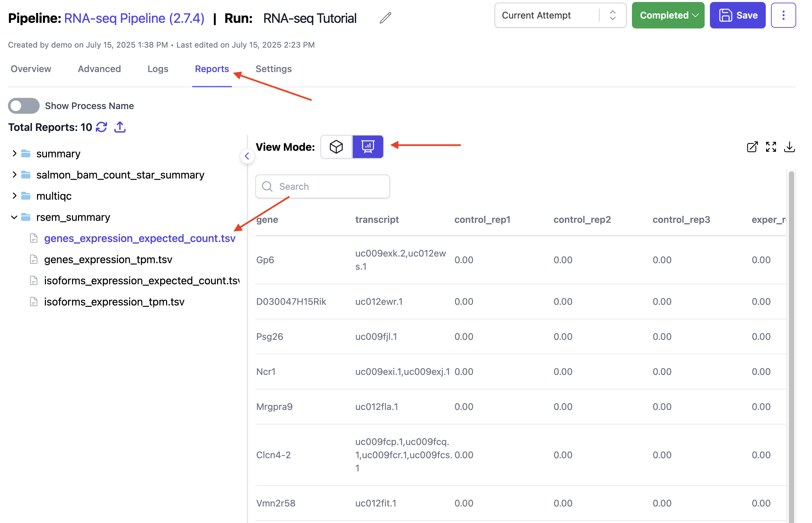Collapse the rsem_summary folder
Viewport: 812px width, 523px height.
pyautogui.click(x=14, y=217)
